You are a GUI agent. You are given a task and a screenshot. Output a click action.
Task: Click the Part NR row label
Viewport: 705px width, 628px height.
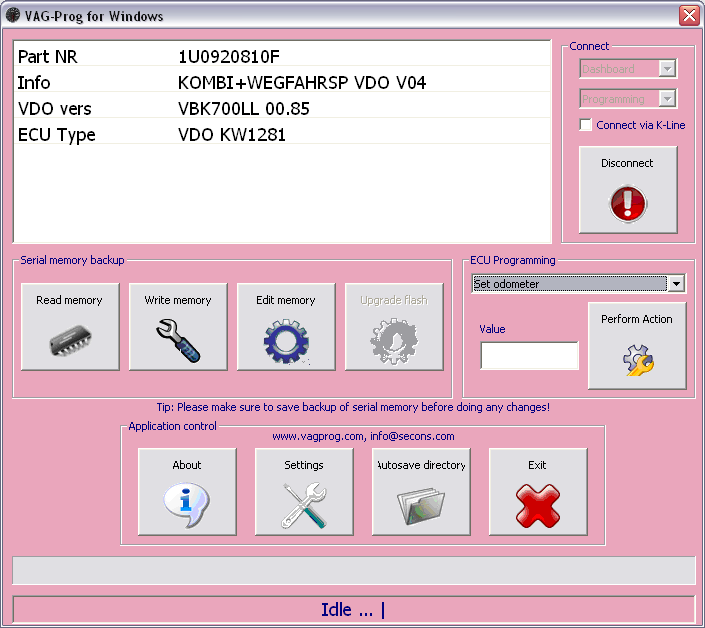tap(48, 57)
